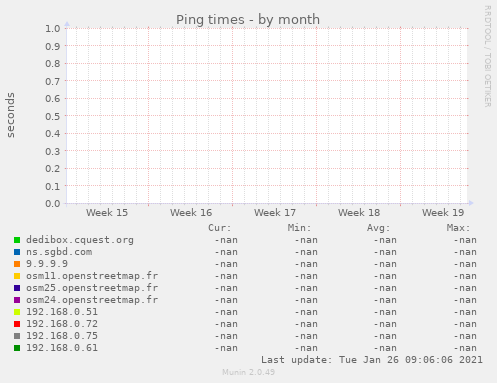Click the Week 18 axis label
The width and height of the screenshot is (497, 383).
tap(359, 213)
